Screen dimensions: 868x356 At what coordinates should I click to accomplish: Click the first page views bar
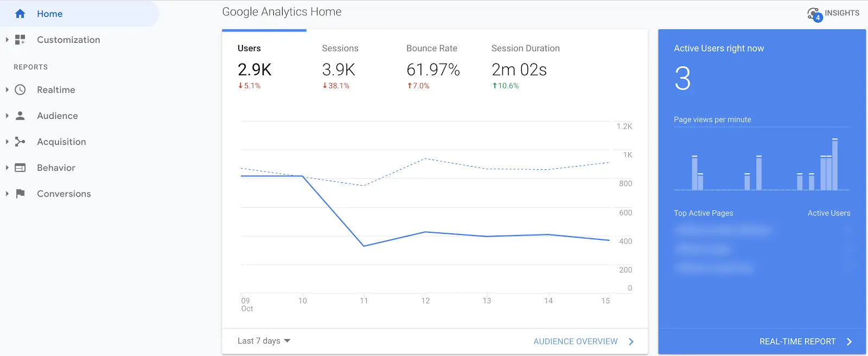pyautogui.click(x=694, y=173)
